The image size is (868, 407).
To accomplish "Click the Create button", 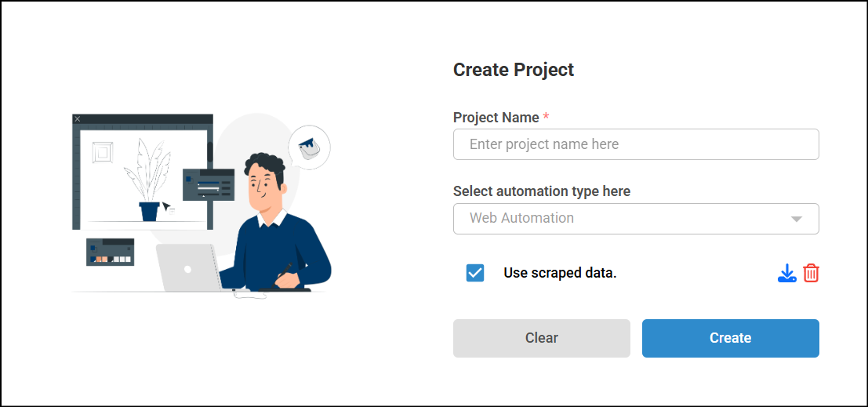I will (730, 338).
